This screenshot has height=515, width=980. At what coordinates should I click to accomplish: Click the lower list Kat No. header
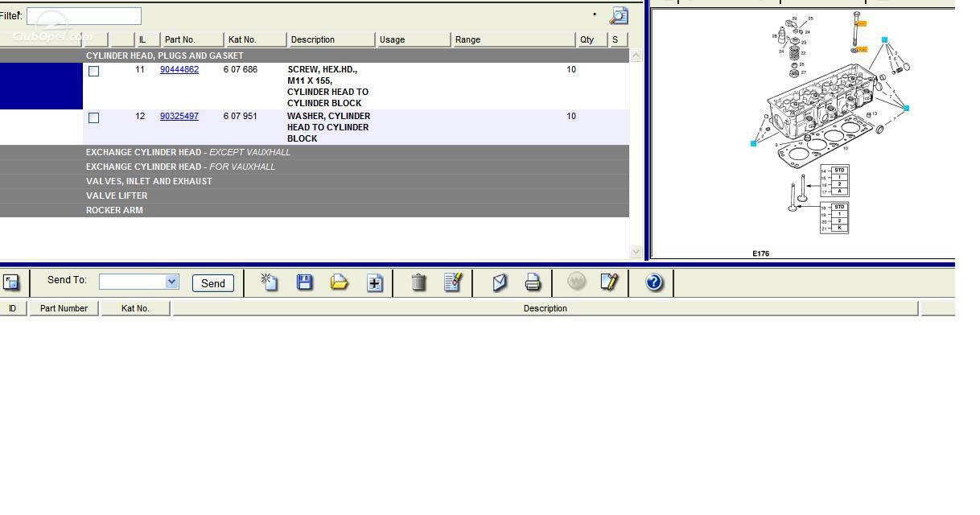135,308
